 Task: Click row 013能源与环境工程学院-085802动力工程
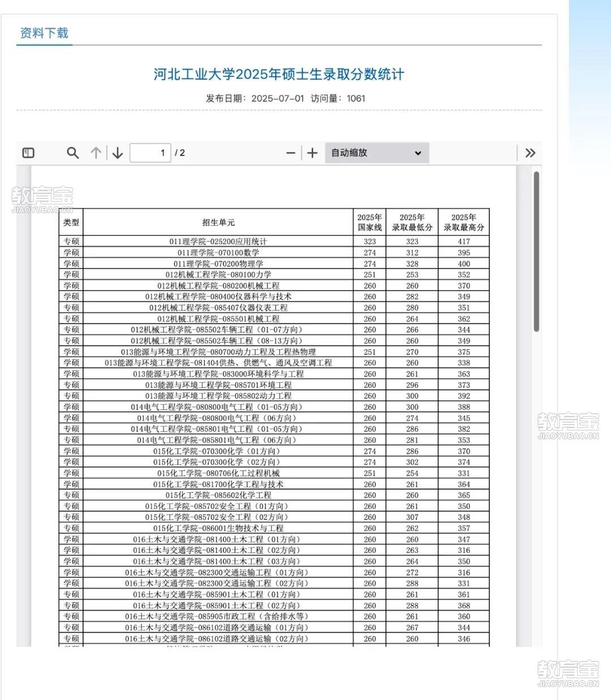tap(274, 396)
